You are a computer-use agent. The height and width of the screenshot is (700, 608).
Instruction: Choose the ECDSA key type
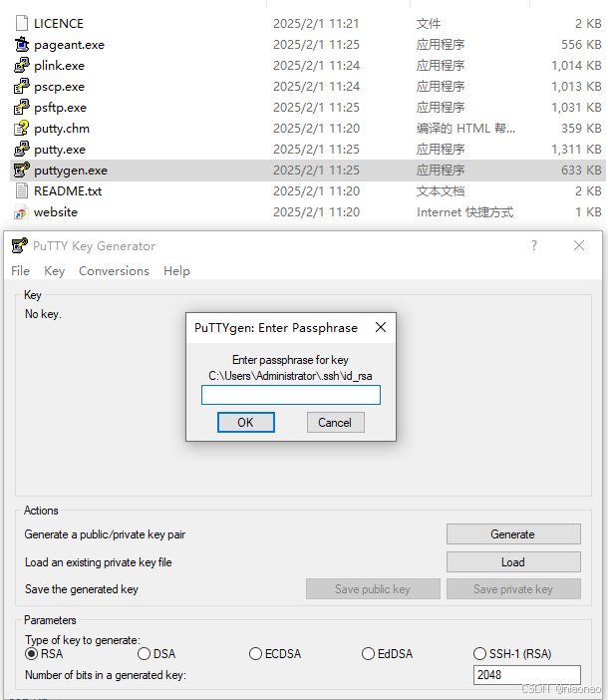[255, 654]
